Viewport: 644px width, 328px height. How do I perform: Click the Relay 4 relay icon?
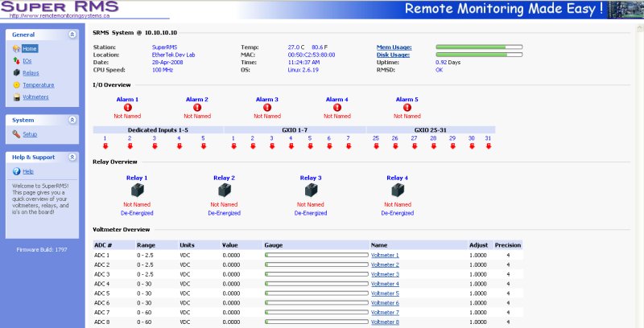[x=396, y=191]
